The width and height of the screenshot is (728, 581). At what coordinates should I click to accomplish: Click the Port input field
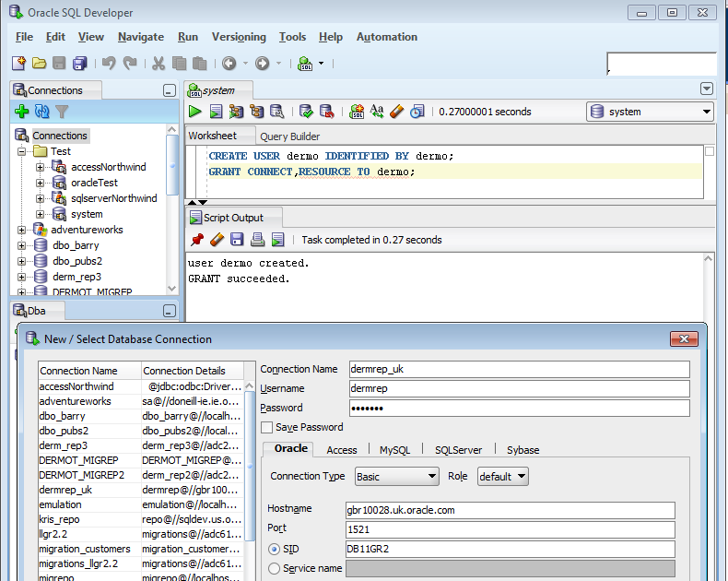point(510,530)
